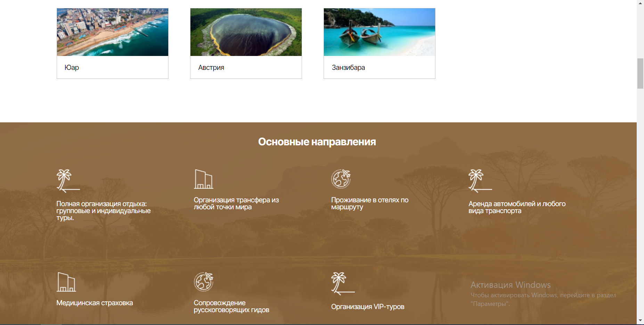Click the text Аренда автомобилей и любого вида транспорта
Viewport: 644px width, 325px height.
click(x=517, y=207)
